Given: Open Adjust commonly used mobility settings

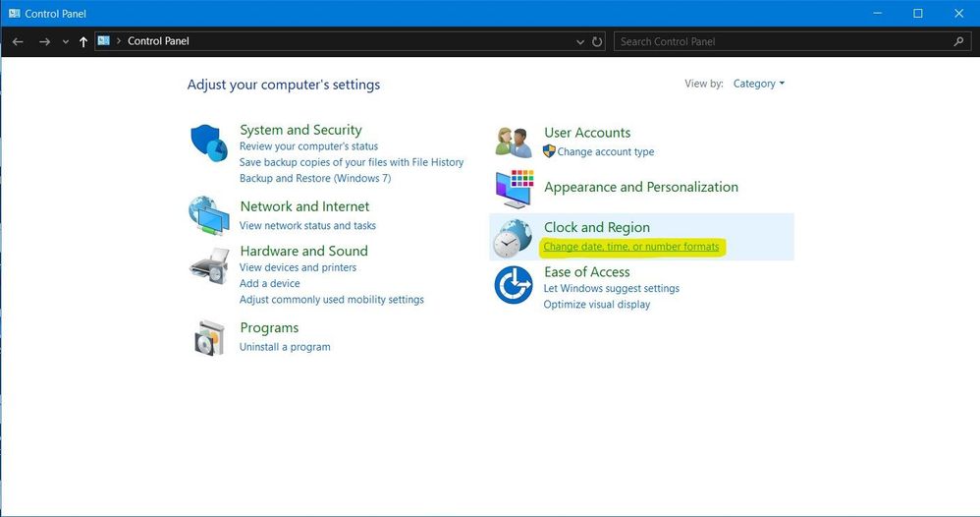Looking at the screenshot, I should [331, 300].
